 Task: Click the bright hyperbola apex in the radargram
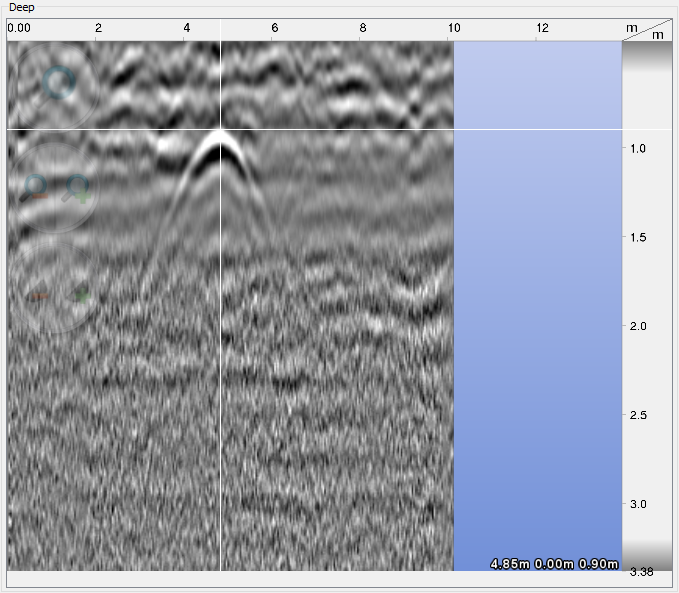pos(220,138)
